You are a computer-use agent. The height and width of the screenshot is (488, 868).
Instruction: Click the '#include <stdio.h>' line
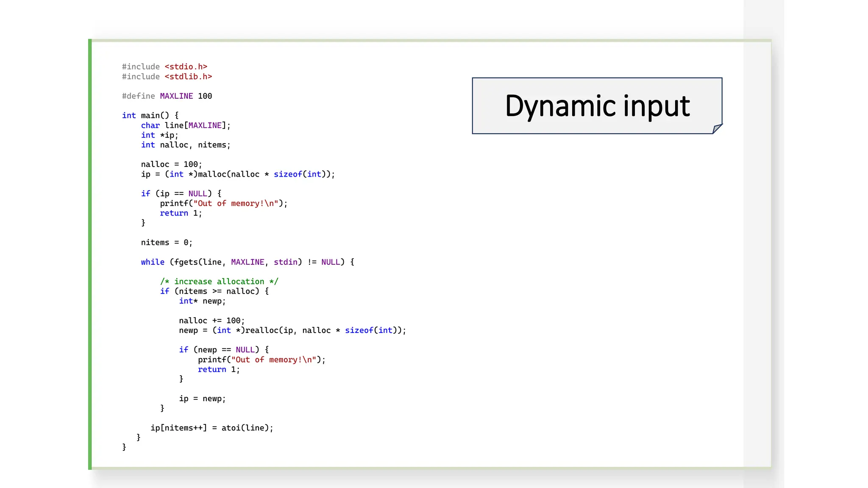(164, 67)
